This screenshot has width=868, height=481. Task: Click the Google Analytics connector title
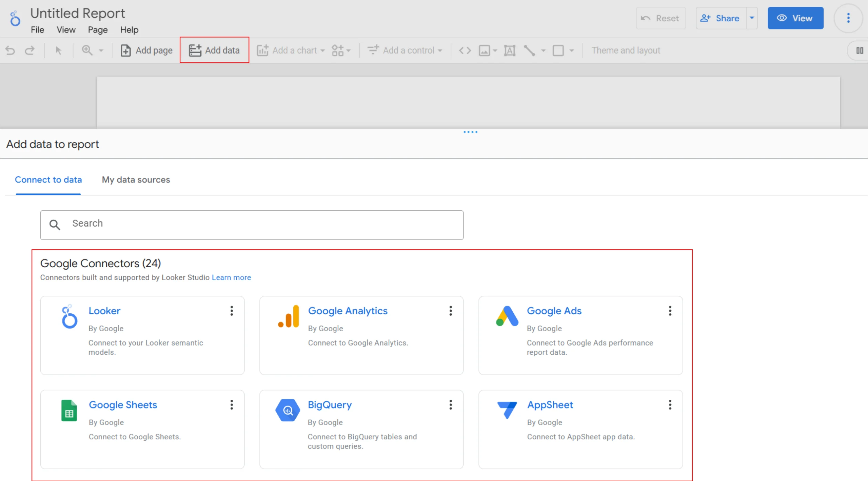pyautogui.click(x=348, y=311)
